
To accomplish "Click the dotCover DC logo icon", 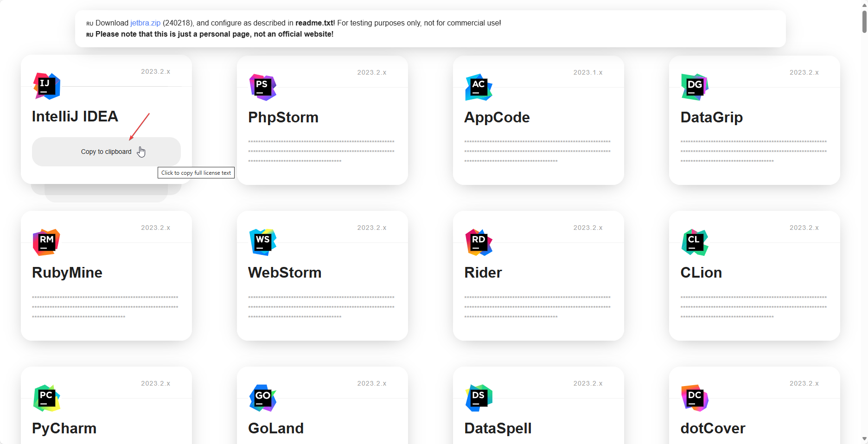I will tap(695, 398).
